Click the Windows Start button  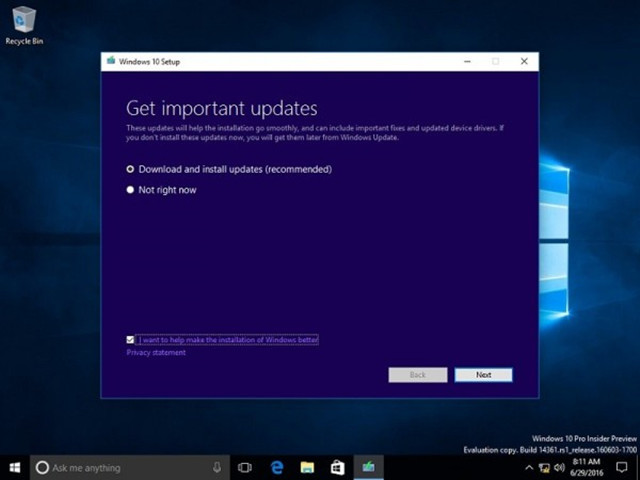pos(15,467)
